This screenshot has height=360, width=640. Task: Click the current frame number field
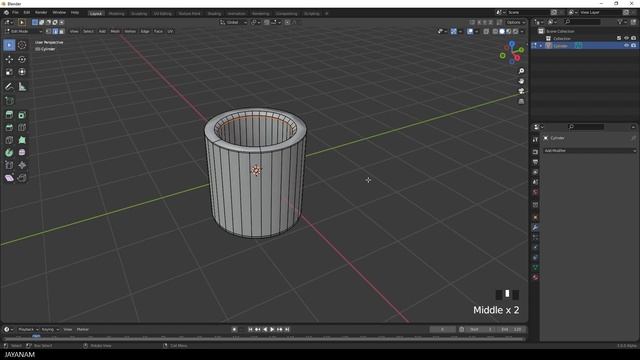(x=442, y=329)
